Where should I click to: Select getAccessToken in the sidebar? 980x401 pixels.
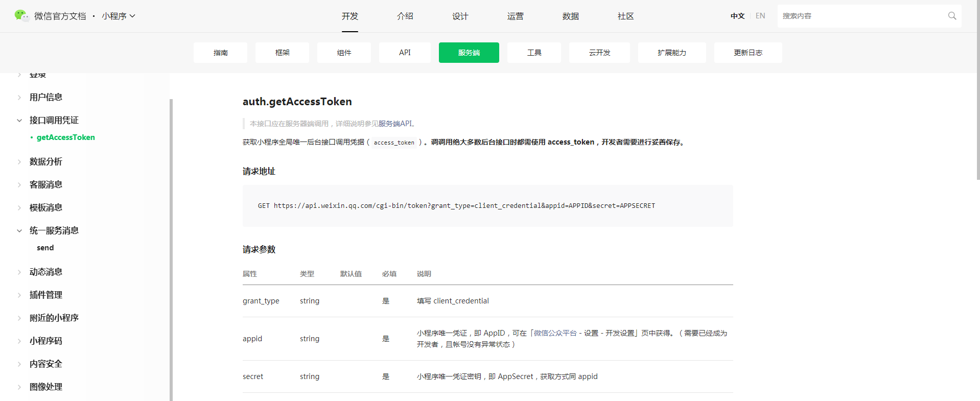tap(65, 137)
